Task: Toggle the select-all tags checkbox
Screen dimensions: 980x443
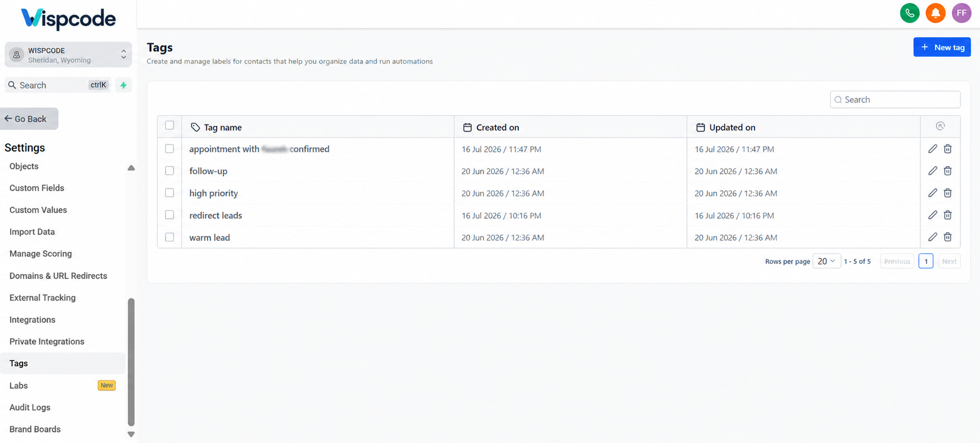Action: click(x=169, y=125)
